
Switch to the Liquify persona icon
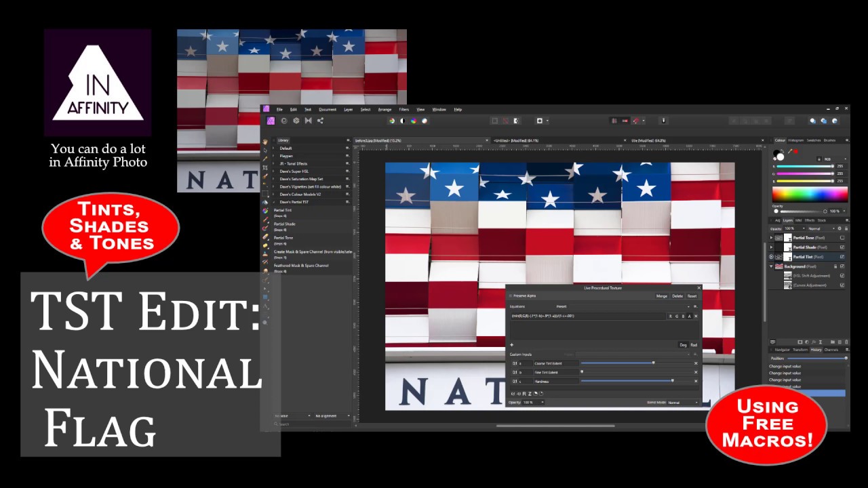click(x=284, y=121)
